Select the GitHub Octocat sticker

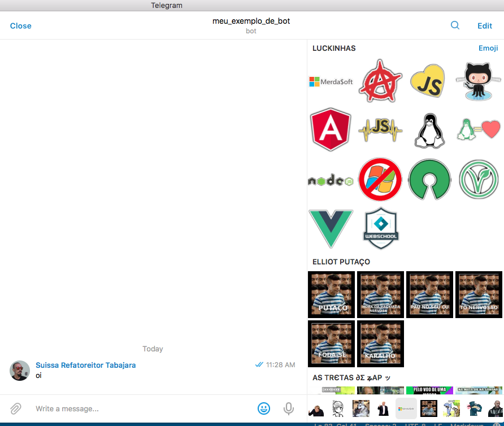point(478,81)
